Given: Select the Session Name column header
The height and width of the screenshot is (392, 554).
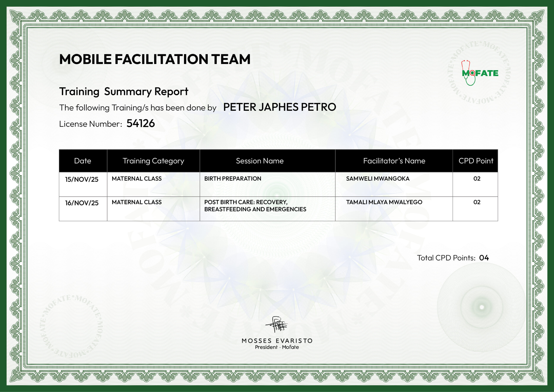Looking at the screenshot, I should (x=260, y=161).
